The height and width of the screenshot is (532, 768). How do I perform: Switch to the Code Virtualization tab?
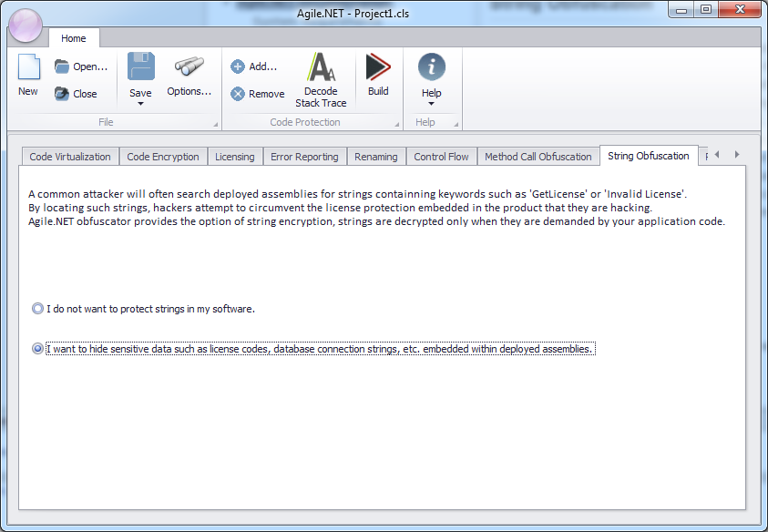pyautogui.click(x=70, y=157)
